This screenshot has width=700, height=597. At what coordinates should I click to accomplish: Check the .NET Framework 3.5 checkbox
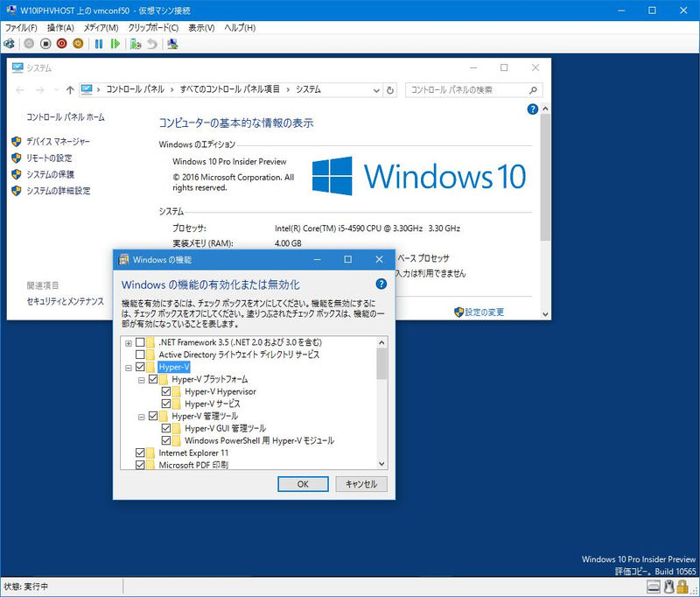point(140,342)
